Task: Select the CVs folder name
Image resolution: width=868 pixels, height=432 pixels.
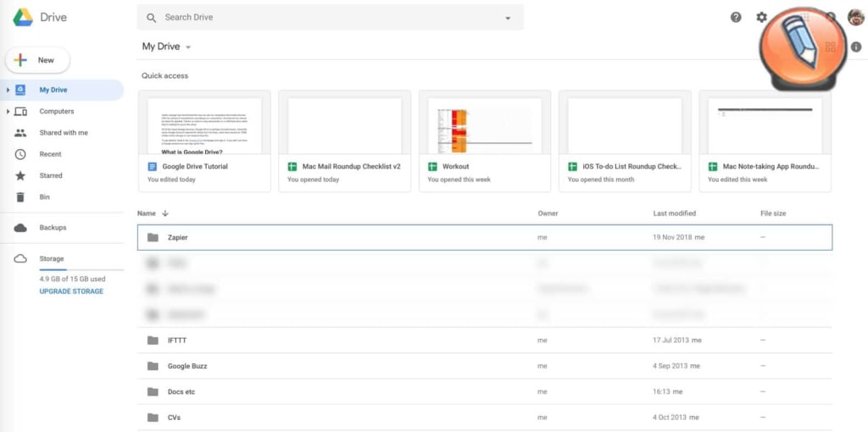Action: [x=174, y=418]
